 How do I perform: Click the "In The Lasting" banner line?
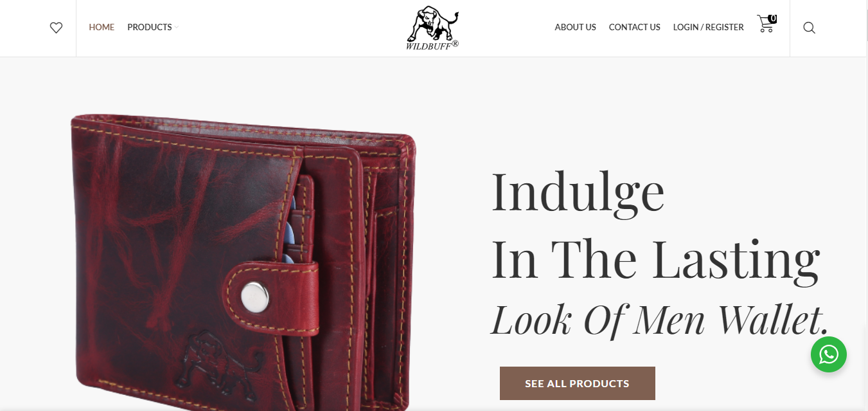(656, 259)
